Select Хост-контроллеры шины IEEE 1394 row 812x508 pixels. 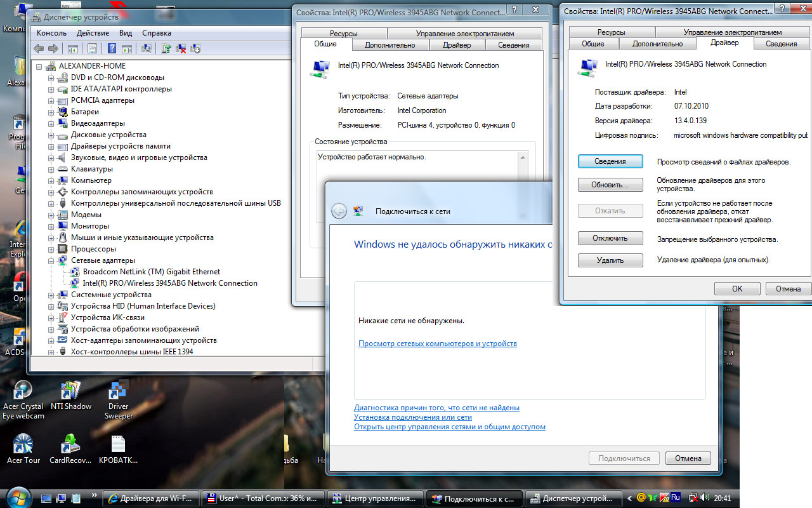point(132,352)
